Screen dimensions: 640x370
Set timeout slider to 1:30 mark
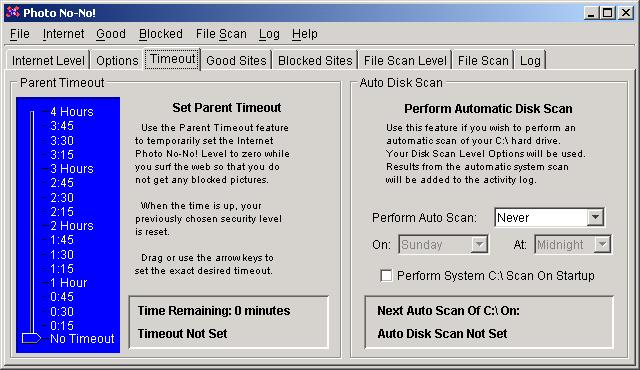click(62, 255)
